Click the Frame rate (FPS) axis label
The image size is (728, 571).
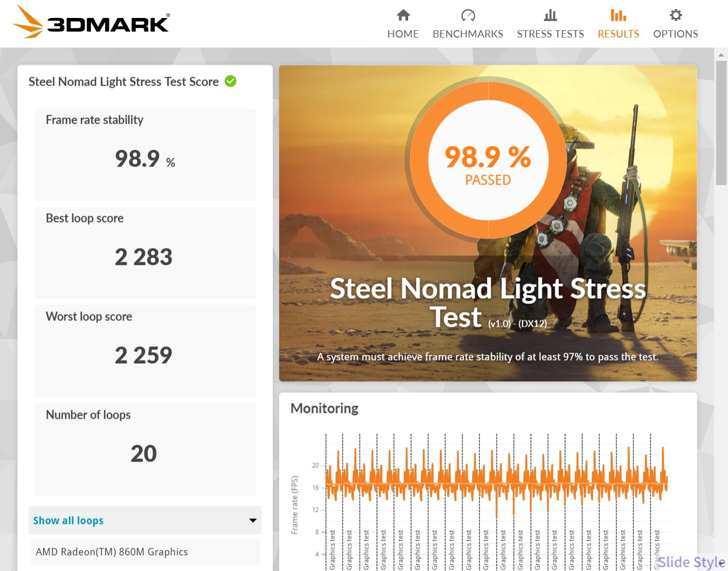pyautogui.click(x=295, y=505)
